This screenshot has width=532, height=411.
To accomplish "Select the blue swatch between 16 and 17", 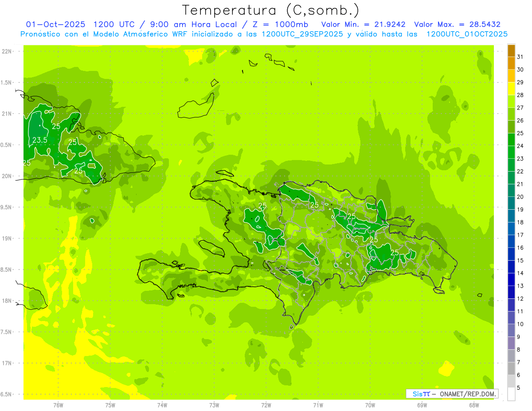I will click(x=511, y=241).
